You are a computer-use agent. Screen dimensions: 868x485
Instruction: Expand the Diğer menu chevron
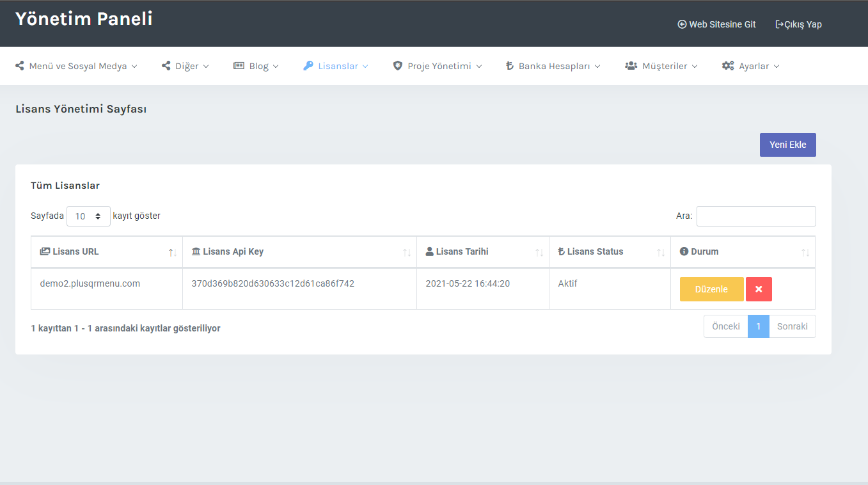coord(206,66)
